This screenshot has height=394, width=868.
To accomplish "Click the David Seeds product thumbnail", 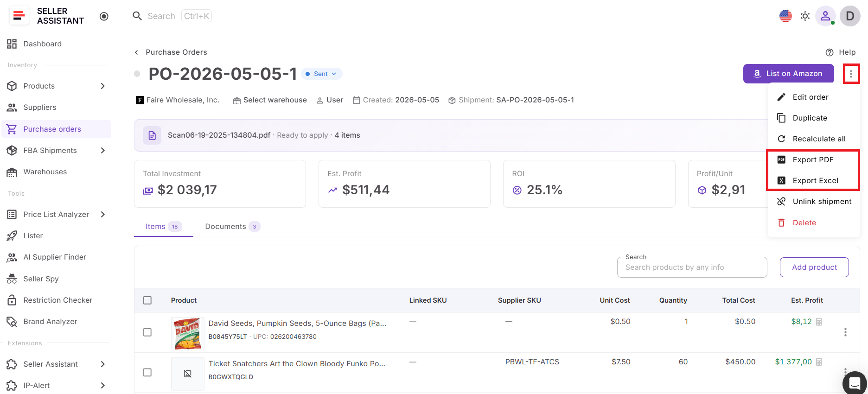I will [188, 333].
